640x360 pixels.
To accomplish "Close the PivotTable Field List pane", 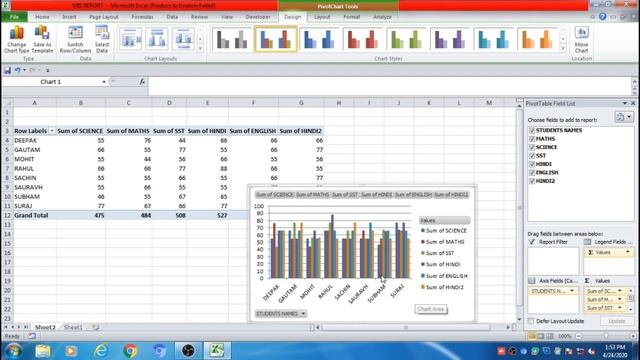I will (x=633, y=104).
